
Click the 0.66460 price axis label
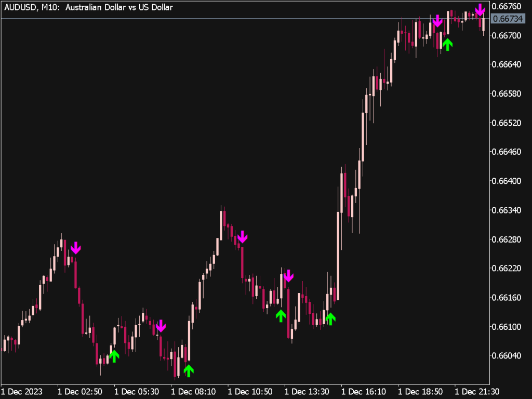507,152
